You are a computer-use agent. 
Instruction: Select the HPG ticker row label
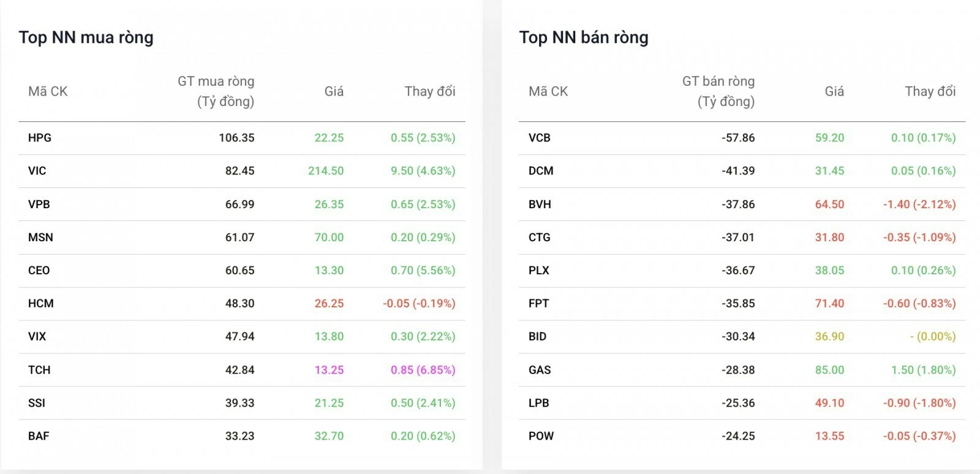(40, 138)
